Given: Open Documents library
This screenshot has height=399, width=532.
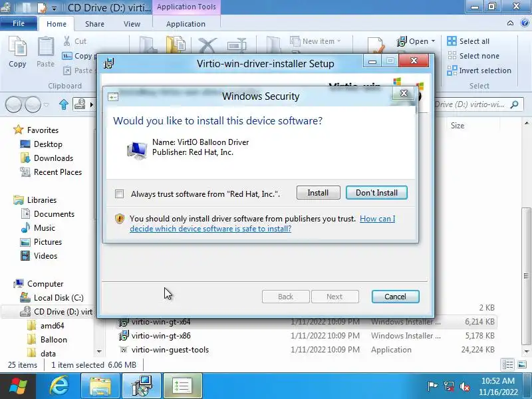Looking at the screenshot, I should (47, 214).
